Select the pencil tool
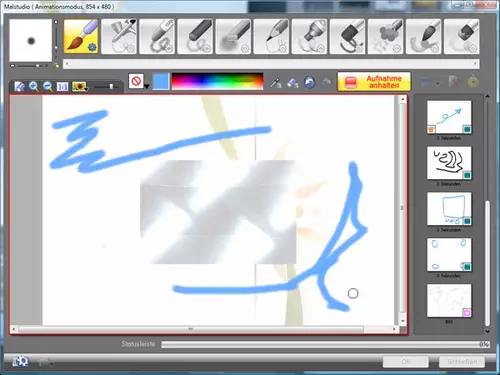Image resolution: width=500 pixels, height=375 pixels. (271, 36)
